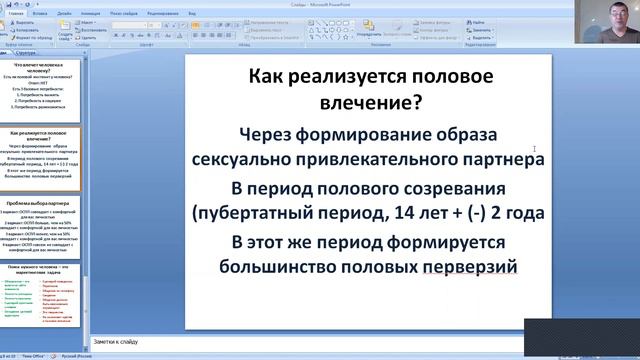Image resolution: width=640 pixels, height=360 pixels.
Task: Decrease the list indent level
Action: [220, 25]
